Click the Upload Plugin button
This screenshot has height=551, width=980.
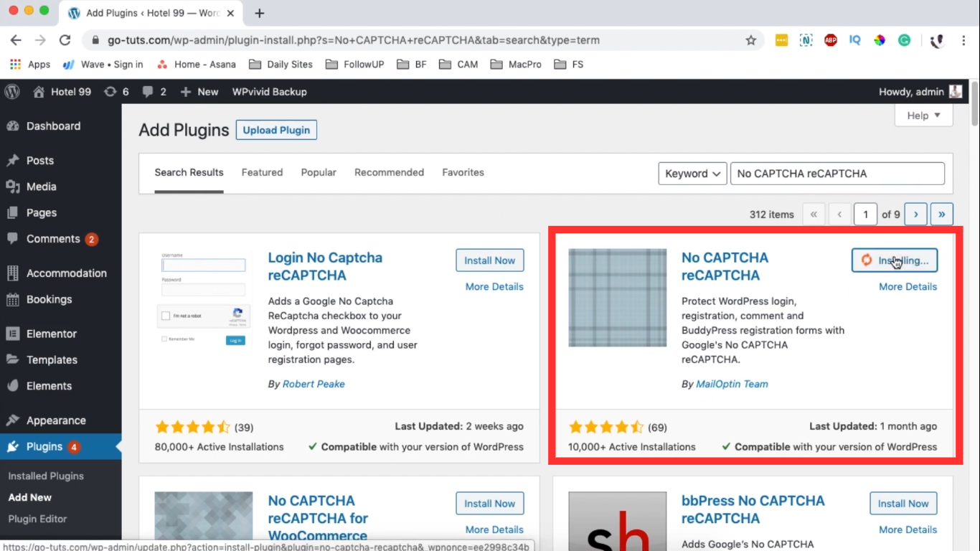click(x=276, y=130)
